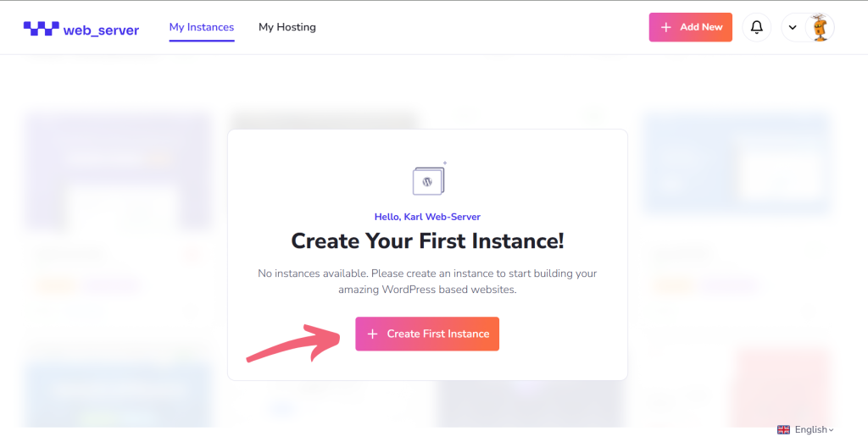This screenshot has width=868, height=442.
Task: Click the "Hello, Karl Web-Server" greeting
Action: pos(427,217)
